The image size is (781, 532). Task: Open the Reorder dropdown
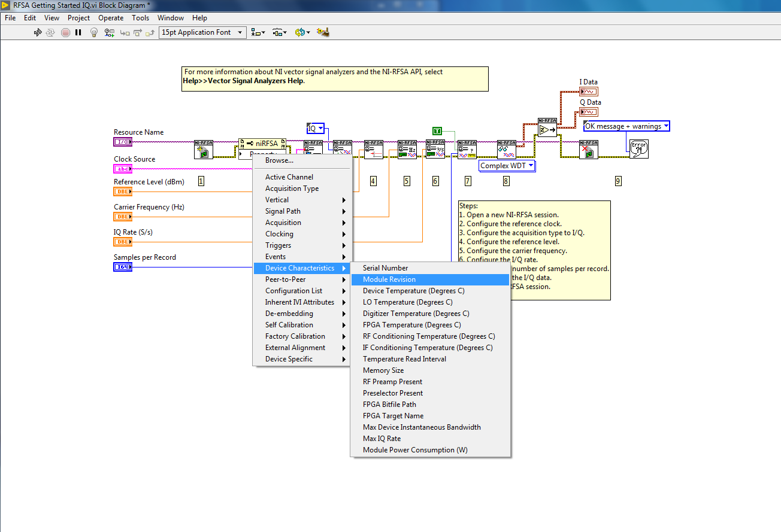(x=302, y=32)
